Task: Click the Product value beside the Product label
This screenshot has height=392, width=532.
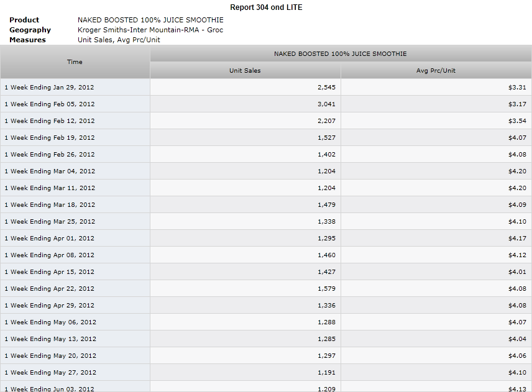Action: click(x=150, y=20)
